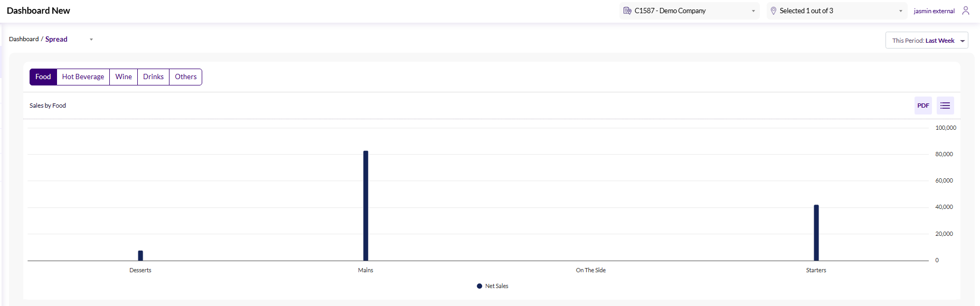980x306 pixels.
Task: Select the Others tab
Action: tap(185, 77)
